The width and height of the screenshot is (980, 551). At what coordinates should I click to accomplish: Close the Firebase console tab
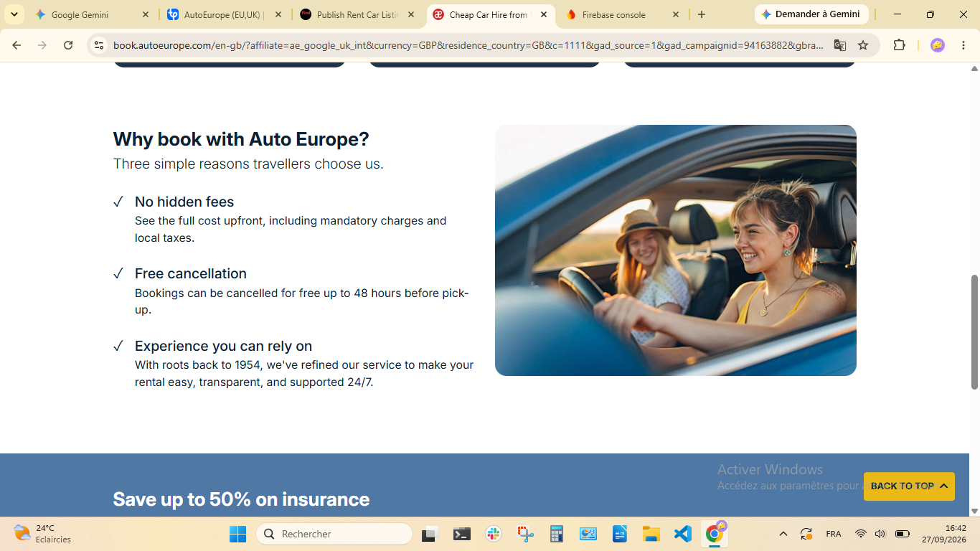point(675,14)
